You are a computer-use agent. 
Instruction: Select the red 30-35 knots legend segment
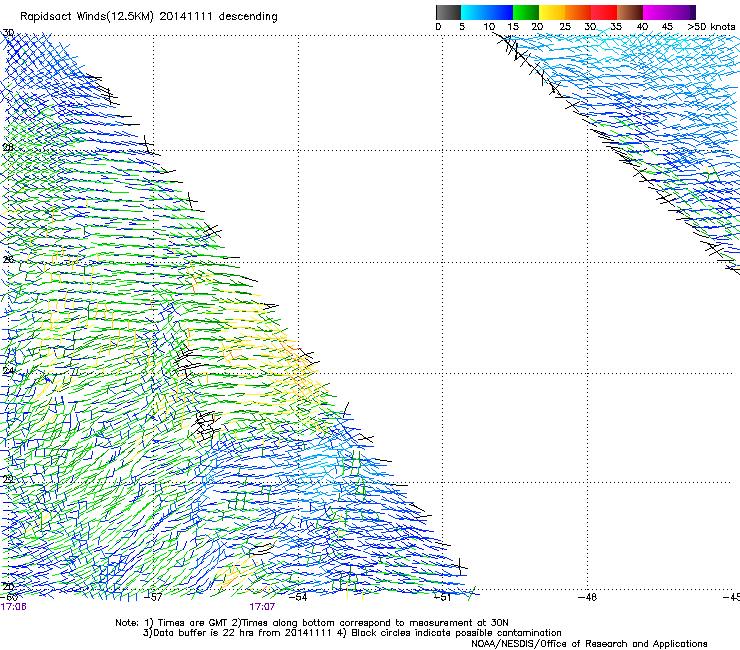(604, 12)
